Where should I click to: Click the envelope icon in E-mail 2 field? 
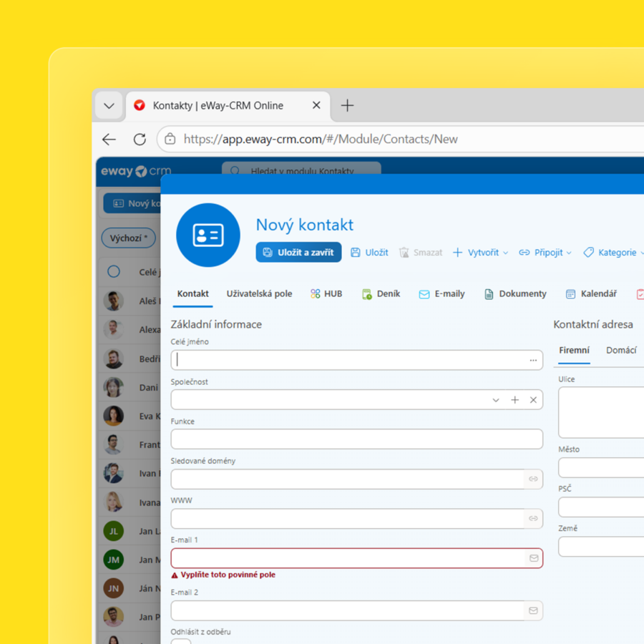click(x=533, y=611)
